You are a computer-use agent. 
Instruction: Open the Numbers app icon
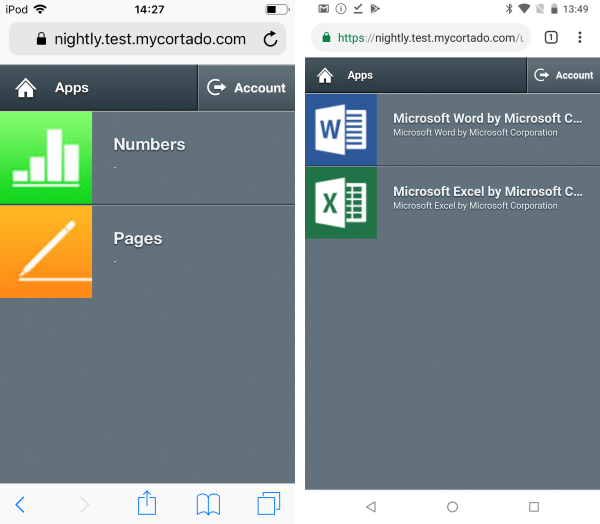[46, 158]
